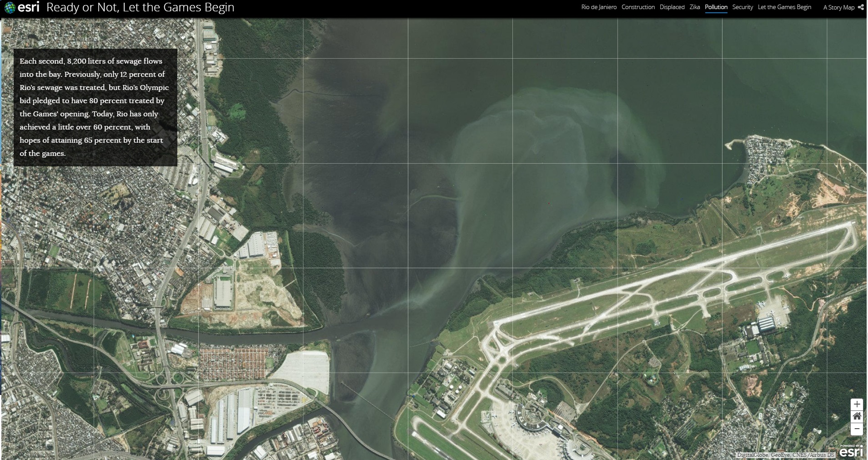Jump to the Security section

click(742, 7)
